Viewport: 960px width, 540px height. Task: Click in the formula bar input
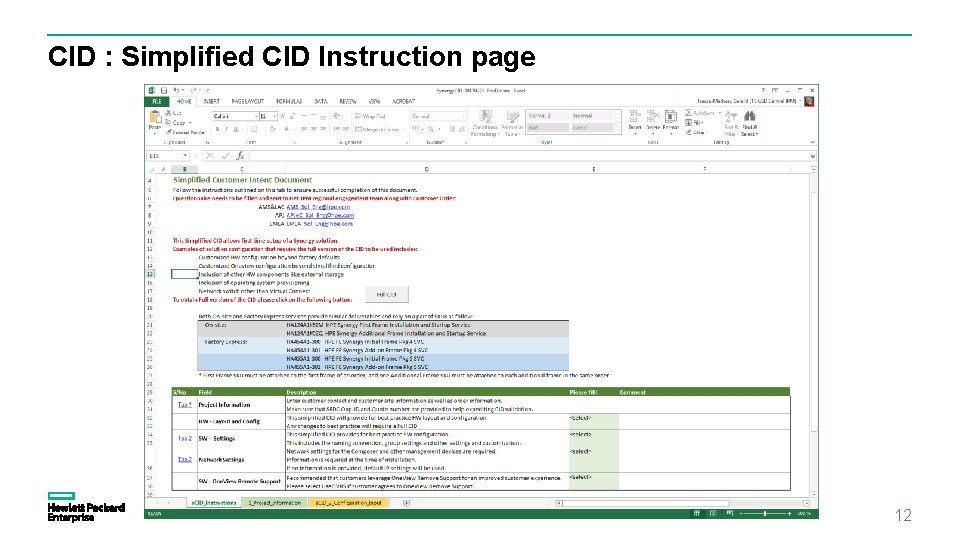coord(528,156)
